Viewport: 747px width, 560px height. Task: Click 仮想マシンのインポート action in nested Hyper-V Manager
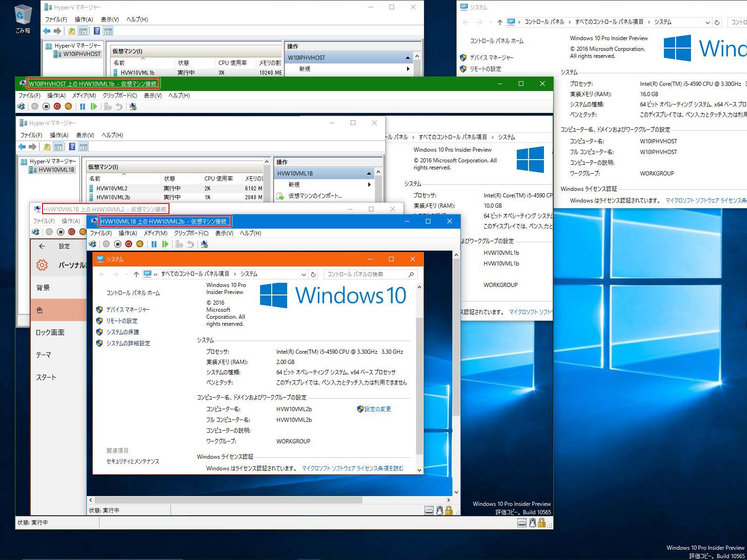(x=315, y=196)
